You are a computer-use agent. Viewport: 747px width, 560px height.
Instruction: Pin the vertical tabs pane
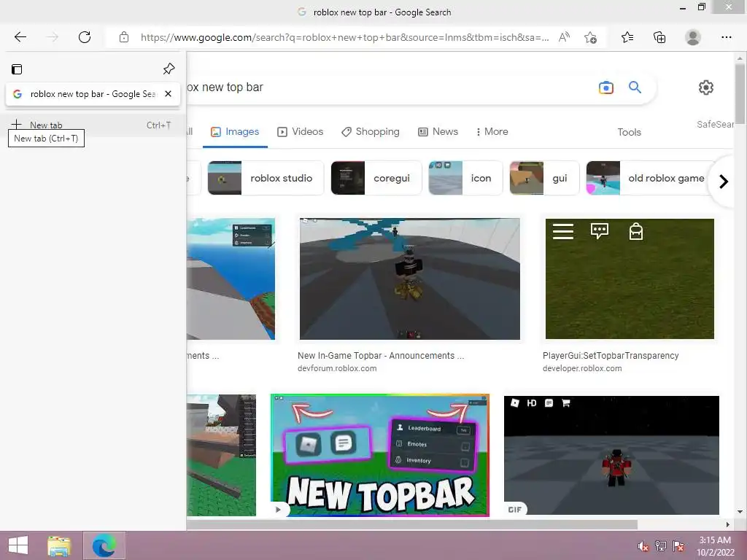(x=169, y=69)
